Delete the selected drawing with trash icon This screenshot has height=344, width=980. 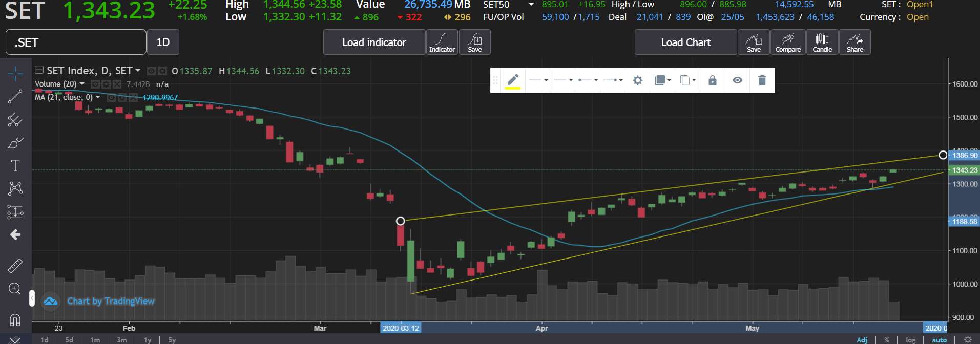coord(762,80)
